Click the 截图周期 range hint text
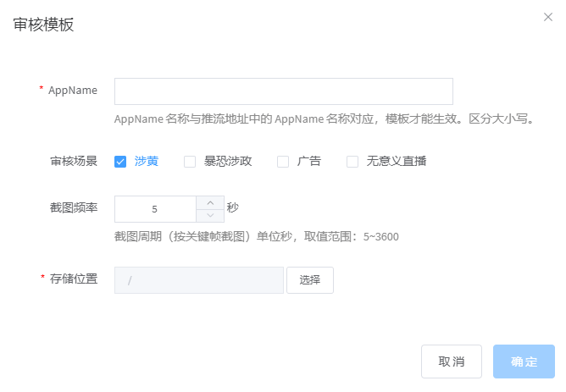Viewport: 566px width, 392px height. 256,236
